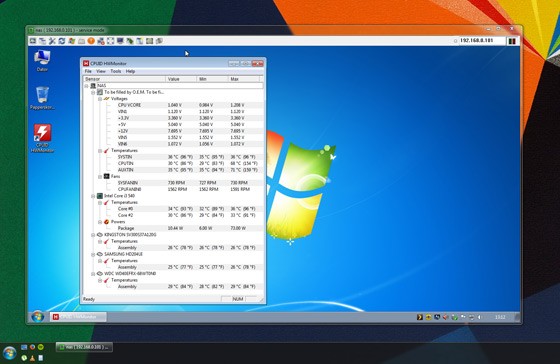Viewport: 560px width, 364px height.
Task: Click the Sensor column header
Action: [125, 79]
